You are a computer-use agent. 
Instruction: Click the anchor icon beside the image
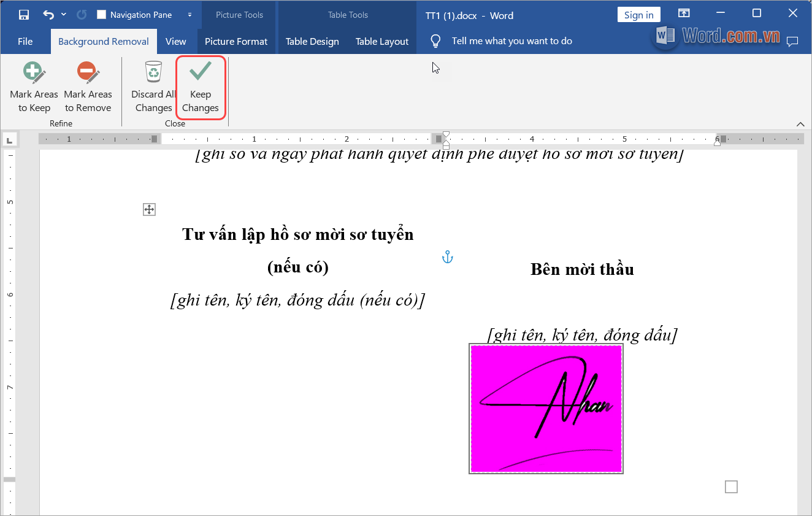click(x=448, y=257)
